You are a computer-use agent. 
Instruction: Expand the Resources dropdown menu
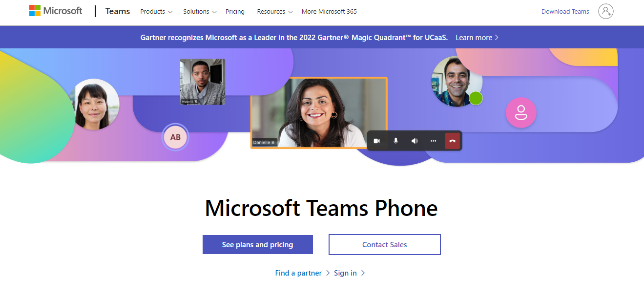click(275, 11)
